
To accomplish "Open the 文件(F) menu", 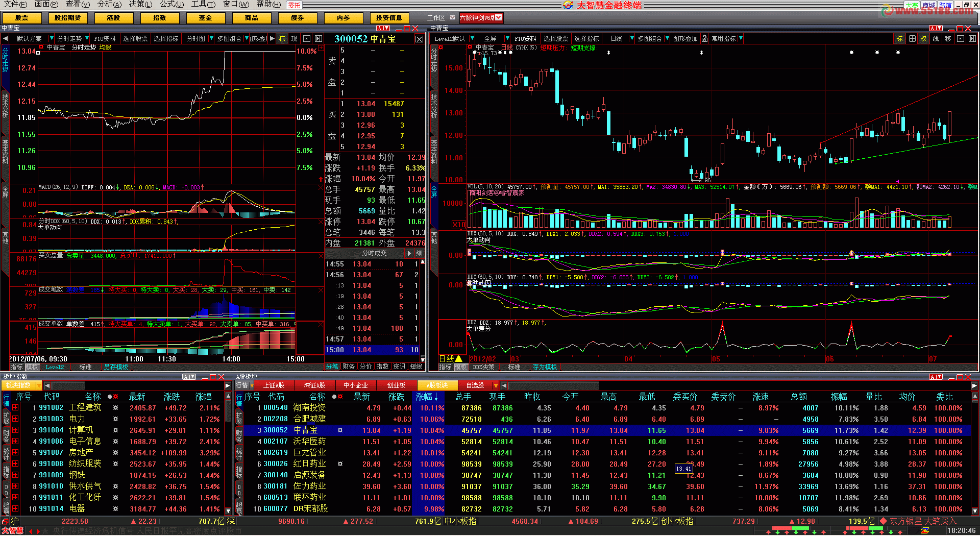I will (15, 4).
